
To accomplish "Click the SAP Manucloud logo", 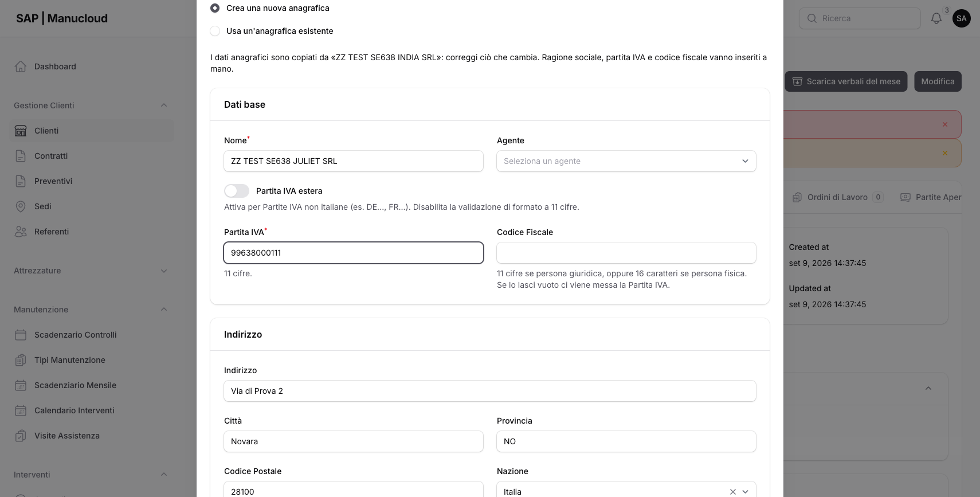I will point(62,18).
